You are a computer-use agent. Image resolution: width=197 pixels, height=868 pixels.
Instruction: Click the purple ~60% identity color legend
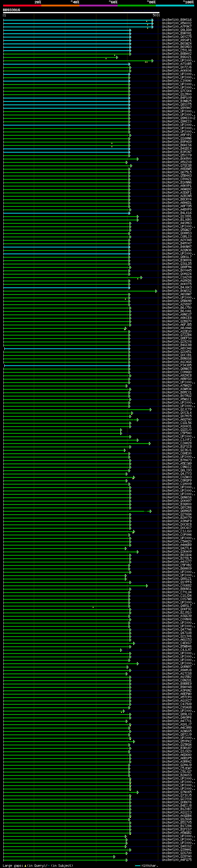(x=98, y=6)
